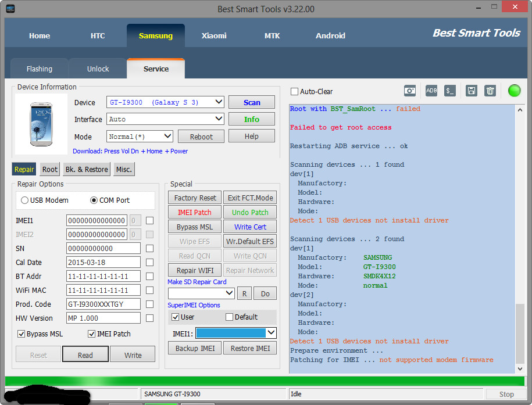
Task: Open the Flashing sub-tab
Action: click(x=40, y=69)
